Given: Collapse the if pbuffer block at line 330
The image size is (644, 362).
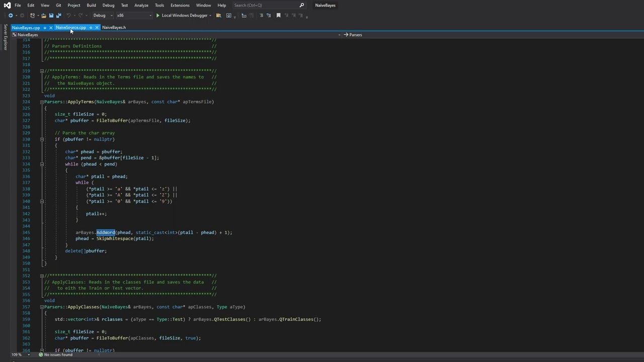Looking at the screenshot, I should tap(42, 139).
